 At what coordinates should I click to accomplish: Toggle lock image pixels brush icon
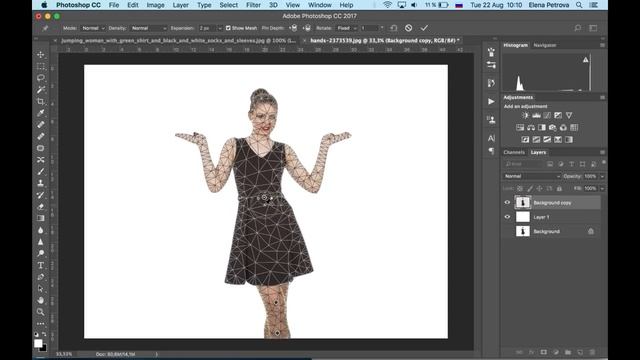click(530, 189)
